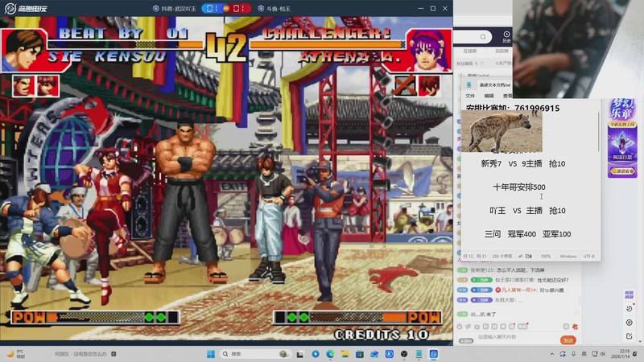Expand the system tray hidden icons chevron
Screen dimensions: 644x362
tap(552, 354)
